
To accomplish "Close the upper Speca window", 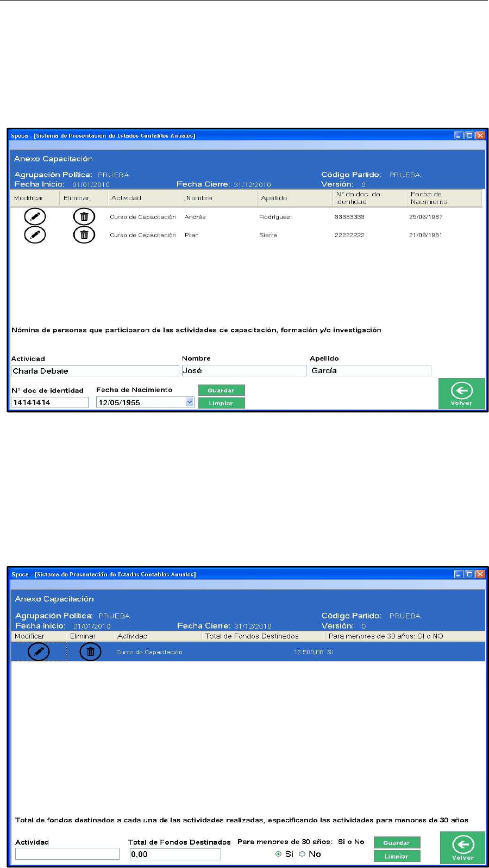I will [480, 135].
